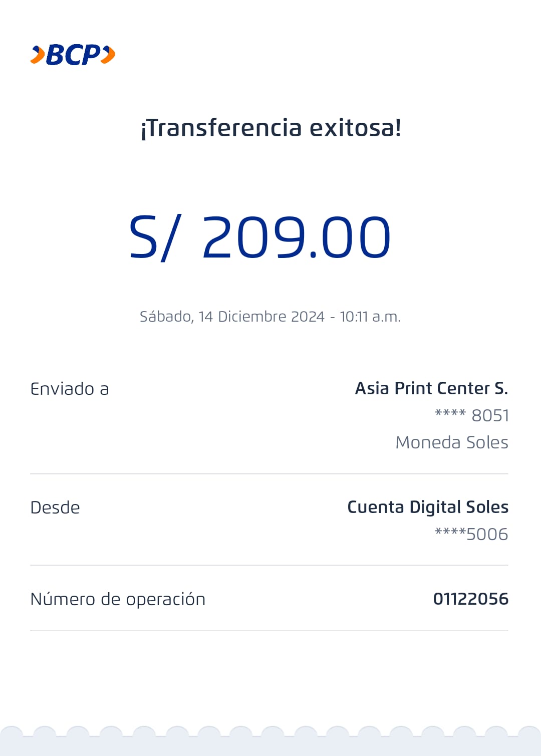
Task: Select the ¡Transferencia exitosa! heading
Action: (x=270, y=128)
